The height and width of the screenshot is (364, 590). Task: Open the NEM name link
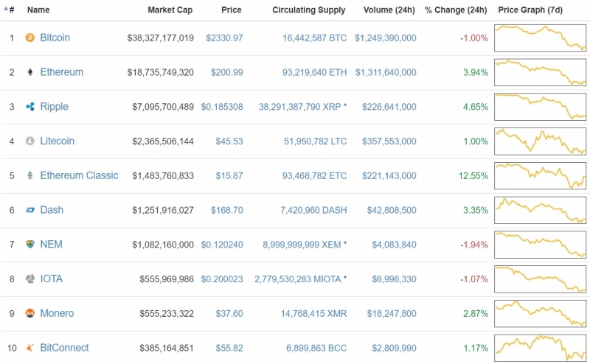coord(51,245)
